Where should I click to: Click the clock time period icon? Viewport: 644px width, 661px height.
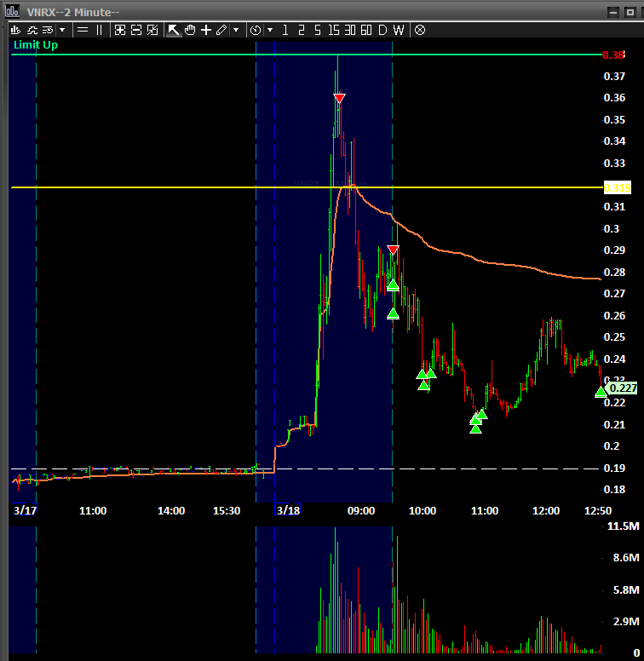(x=256, y=30)
